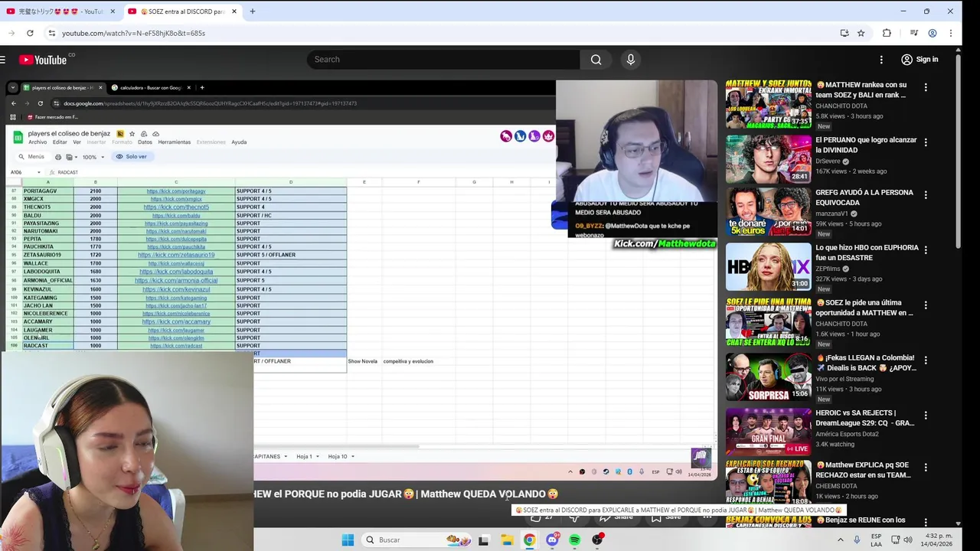
Task: Open the Chrome three-dot menu
Action: click(951, 33)
